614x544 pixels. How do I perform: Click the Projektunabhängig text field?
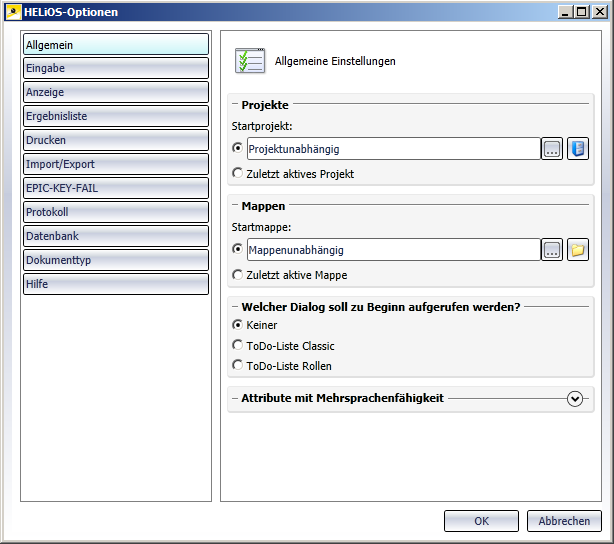[394, 149]
